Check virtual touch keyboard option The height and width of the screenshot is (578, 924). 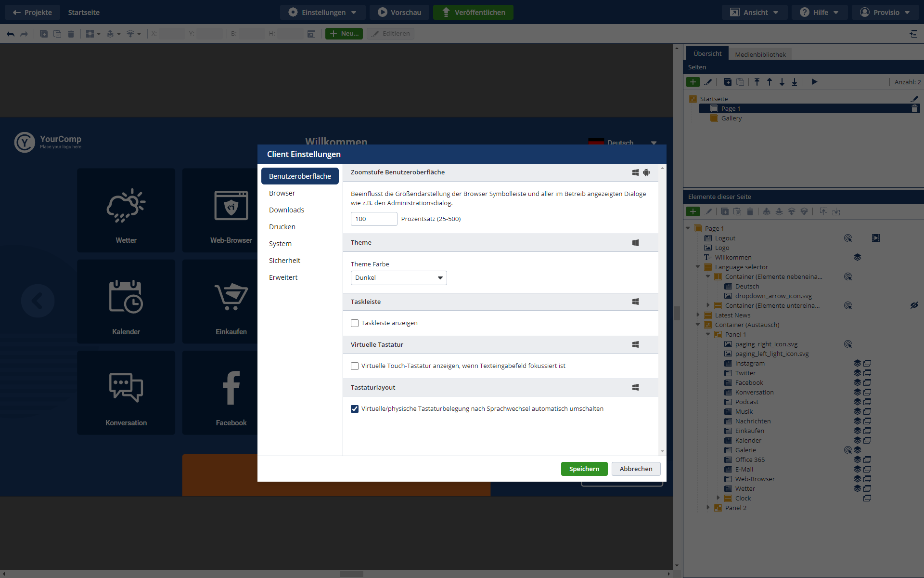point(355,366)
